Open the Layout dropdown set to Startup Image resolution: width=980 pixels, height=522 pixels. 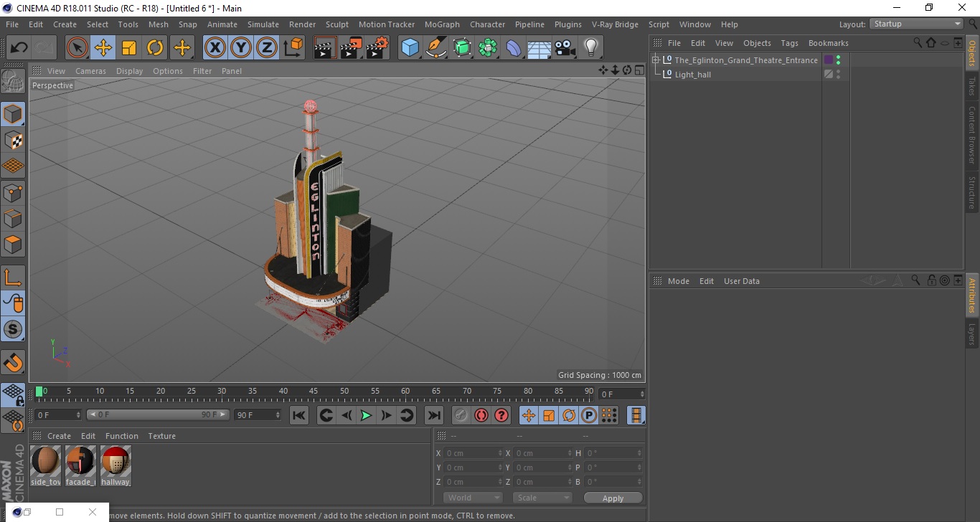click(916, 24)
